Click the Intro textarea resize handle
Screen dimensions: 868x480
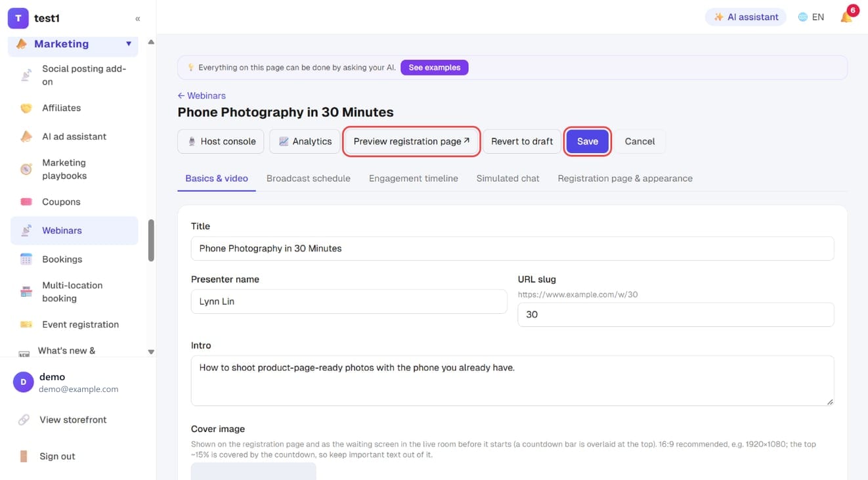829,401
